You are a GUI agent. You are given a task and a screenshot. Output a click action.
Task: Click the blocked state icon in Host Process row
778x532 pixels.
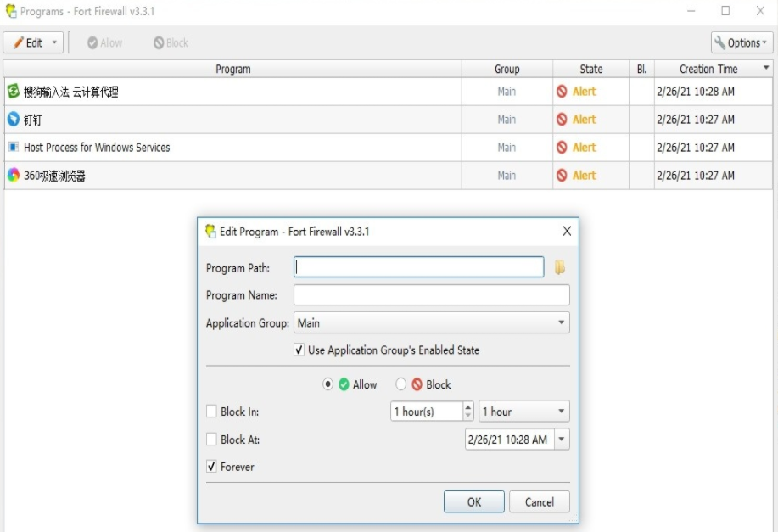pyautogui.click(x=562, y=147)
